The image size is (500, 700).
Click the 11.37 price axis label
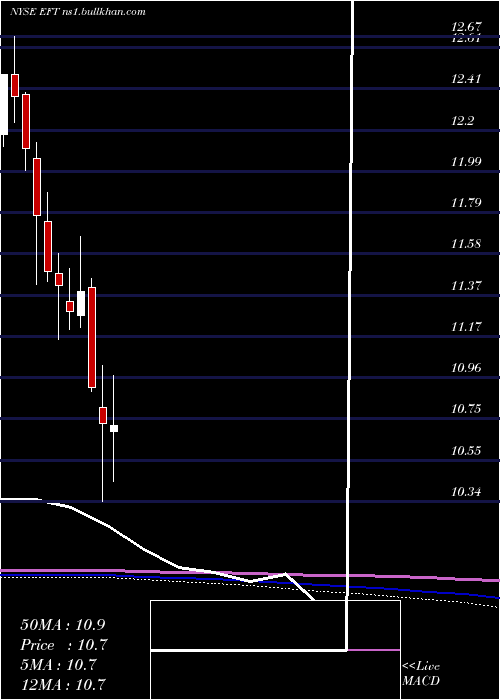pos(466,285)
